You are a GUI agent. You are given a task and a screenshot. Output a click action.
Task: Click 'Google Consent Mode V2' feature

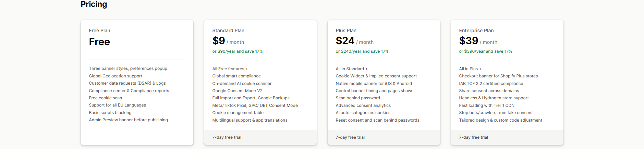[x=237, y=91]
